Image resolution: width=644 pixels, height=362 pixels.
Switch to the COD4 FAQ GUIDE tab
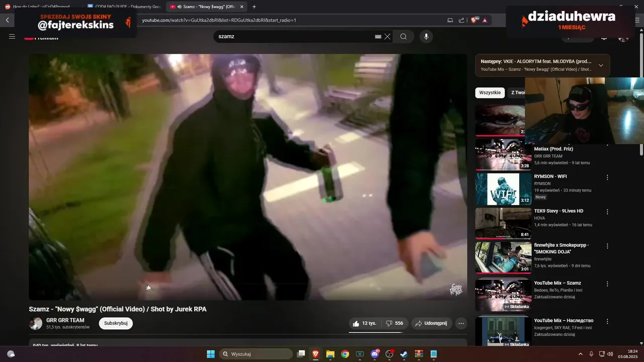click(124, 7)
